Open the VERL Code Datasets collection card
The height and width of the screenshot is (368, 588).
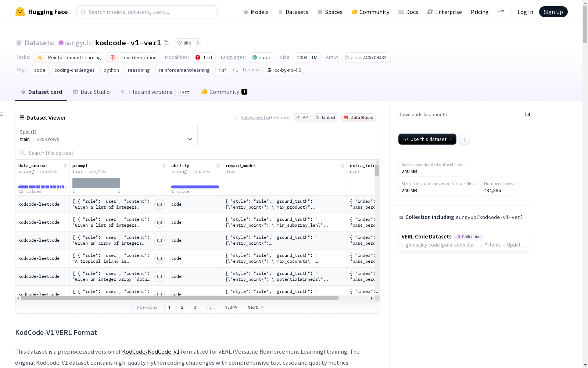[x=464, y=240]
